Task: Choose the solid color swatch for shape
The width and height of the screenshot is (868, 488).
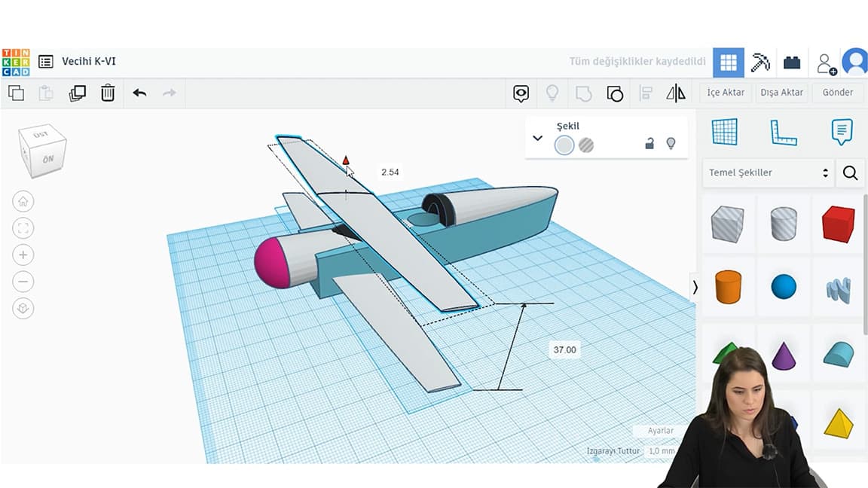Action: 564,145
